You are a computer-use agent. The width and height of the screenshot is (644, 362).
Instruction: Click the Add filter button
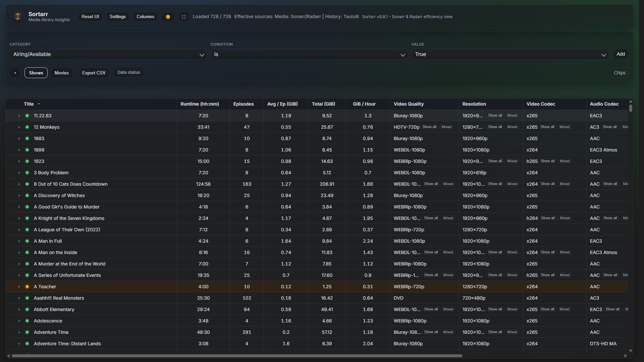click(620, 54)
